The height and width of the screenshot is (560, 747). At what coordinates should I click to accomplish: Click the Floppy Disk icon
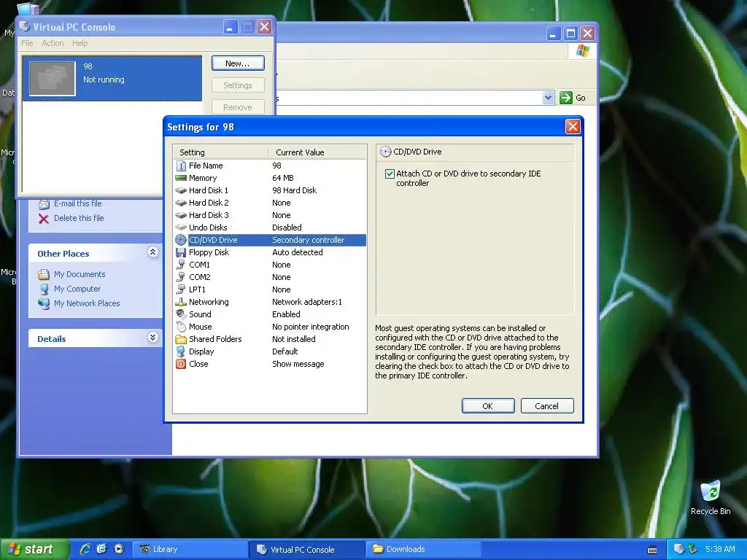(x=181, y=252)
